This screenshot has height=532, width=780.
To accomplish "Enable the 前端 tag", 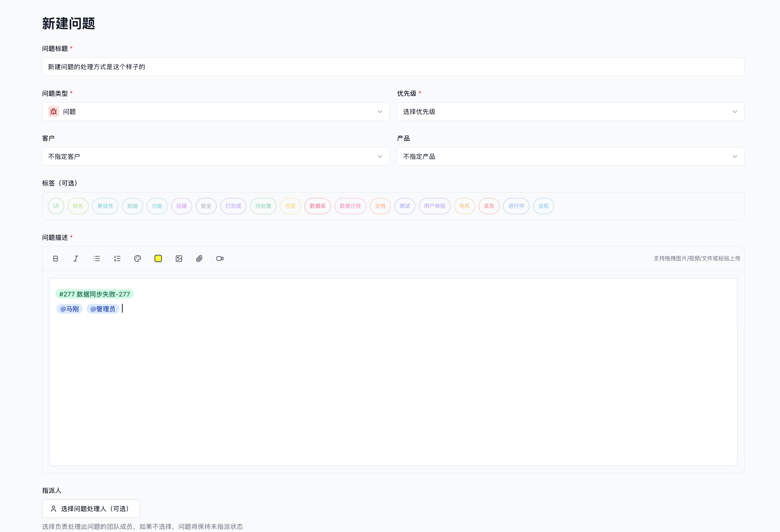I will pyautogui.click(x=132, y=206).
